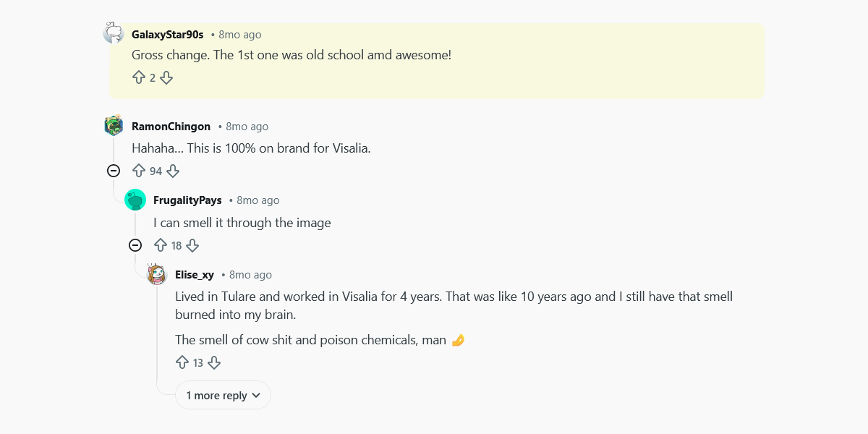Downvote GalaxyStar90s's comment
The width and height of the screenshot is (868, 434).
click(166, 77)
